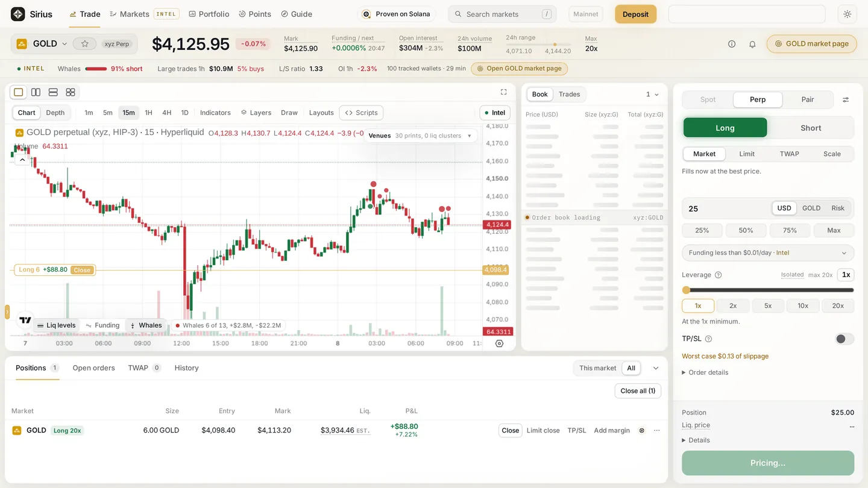Click Add margin for GOLD position

tap(612, 430)
